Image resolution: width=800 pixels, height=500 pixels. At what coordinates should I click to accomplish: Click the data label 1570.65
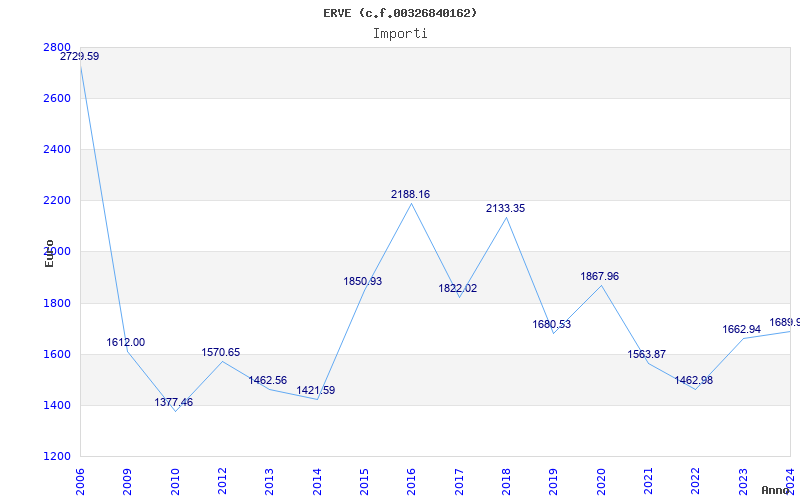pyautogui.click(x=220, y=352)
